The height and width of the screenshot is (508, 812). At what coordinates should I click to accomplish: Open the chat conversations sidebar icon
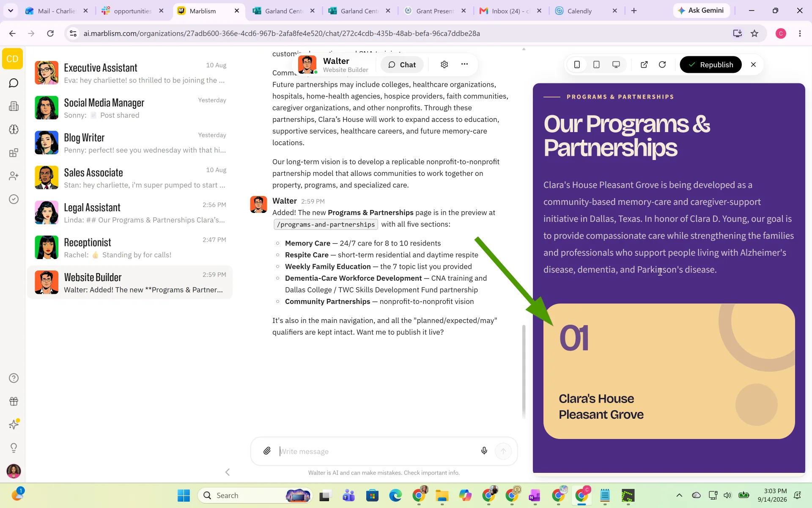tap(14, 83)
